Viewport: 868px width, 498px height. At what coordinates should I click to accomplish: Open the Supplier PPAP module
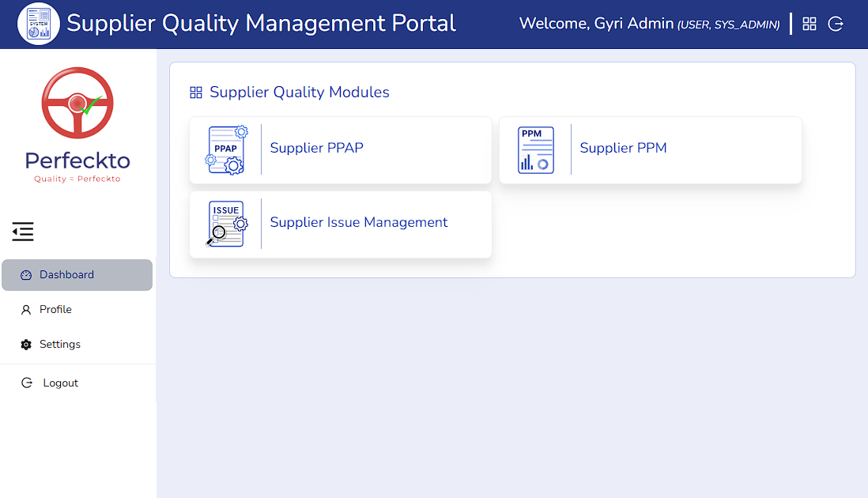(x=341, y=150)
